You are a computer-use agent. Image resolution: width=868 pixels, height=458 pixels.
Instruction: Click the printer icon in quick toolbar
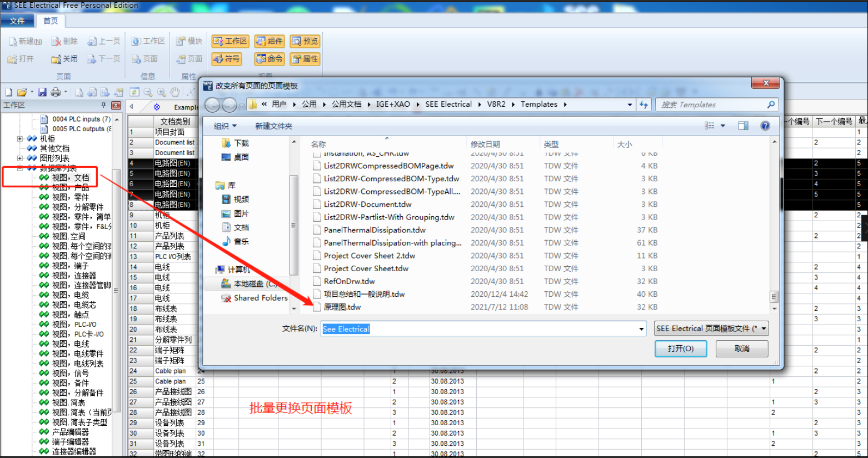pos(56,92)
